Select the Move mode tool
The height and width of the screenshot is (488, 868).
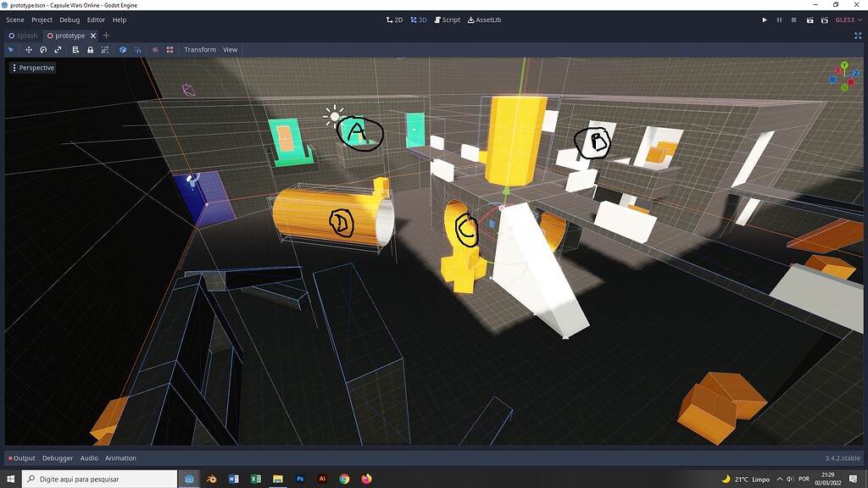[x=28, y=50]
